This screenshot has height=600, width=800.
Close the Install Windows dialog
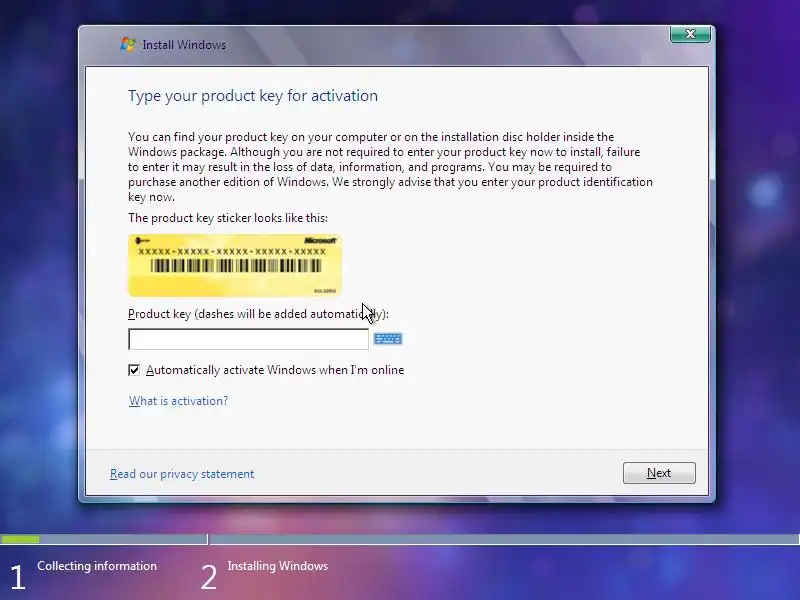pos(690,34)
